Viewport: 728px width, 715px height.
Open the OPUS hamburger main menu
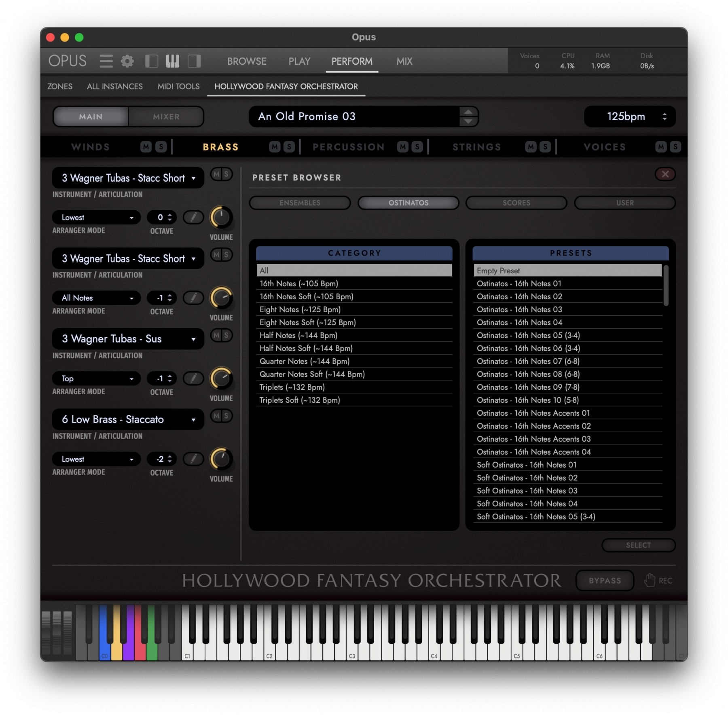(106, 61)
